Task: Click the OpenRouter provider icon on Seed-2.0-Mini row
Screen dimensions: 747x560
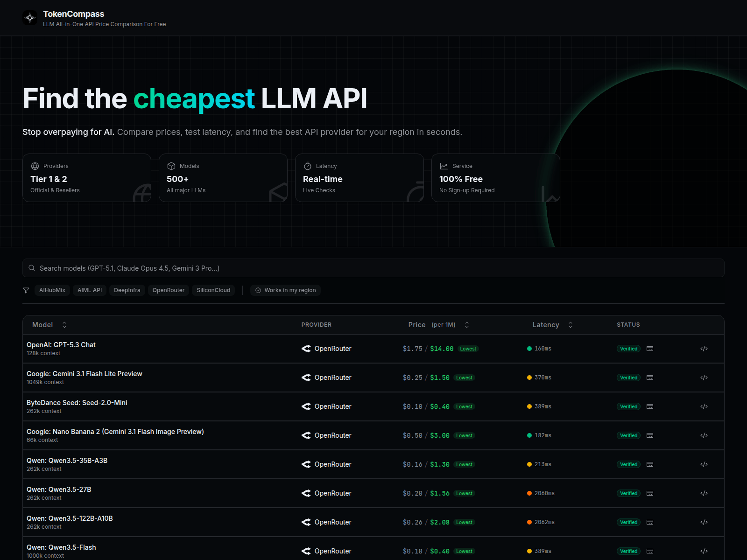Action: 306,406
